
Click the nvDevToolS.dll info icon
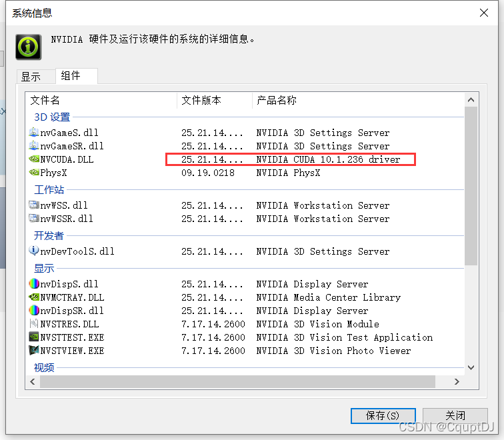pyautogui.click(x=34, y=251)
